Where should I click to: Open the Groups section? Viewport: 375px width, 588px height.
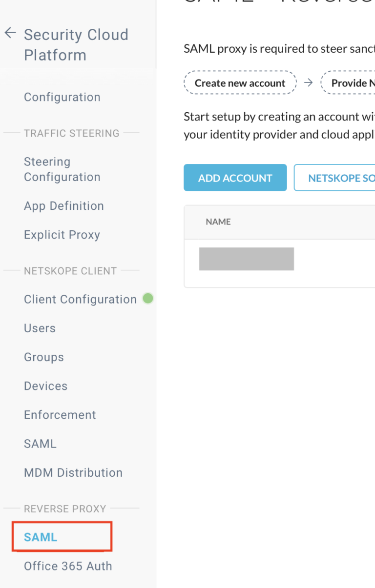coord(43,357)
